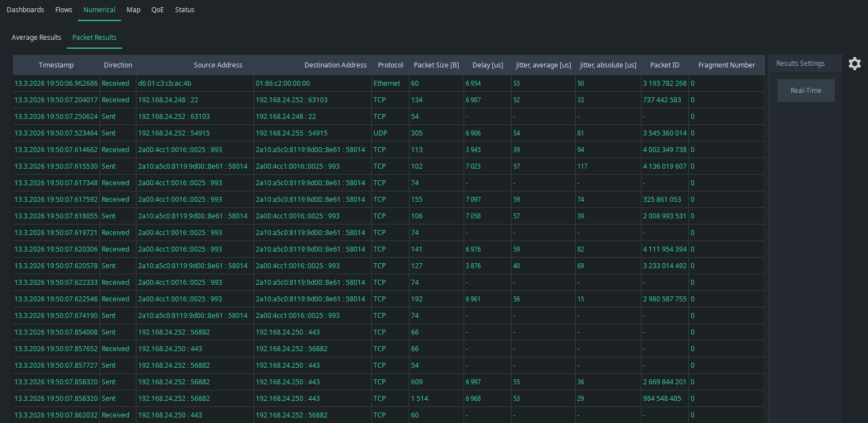The height and width of the screenshot is (423, 868).
Task: Switch to Average Results sub-tab
Action: point(36,38)
